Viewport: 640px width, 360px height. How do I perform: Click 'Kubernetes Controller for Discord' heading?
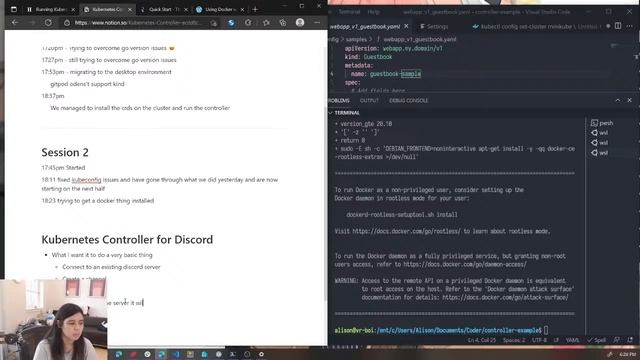pyautogui.click(x=127, y=239)
